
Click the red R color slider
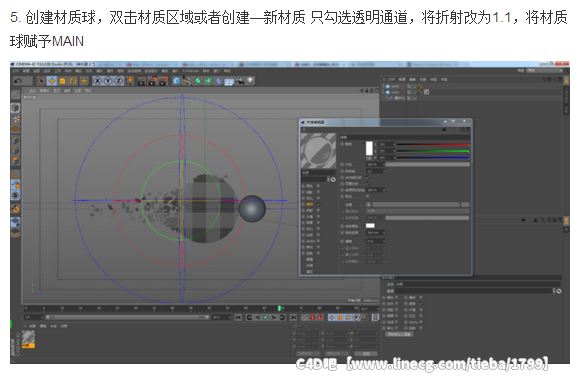433,144
